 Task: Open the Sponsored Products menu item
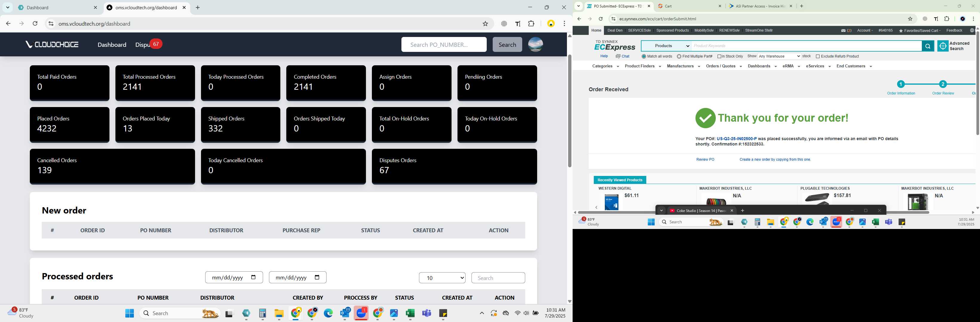pyautogui.click(x=672, y=30)
